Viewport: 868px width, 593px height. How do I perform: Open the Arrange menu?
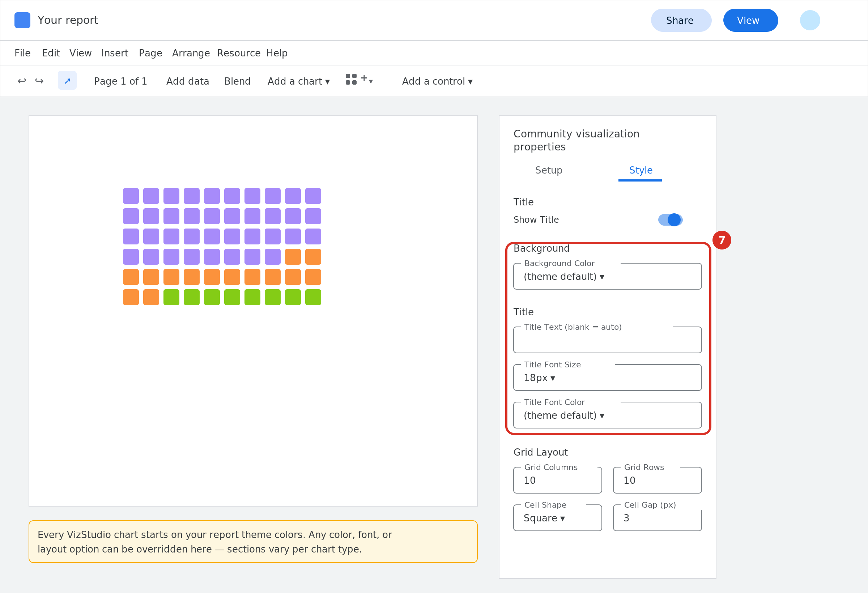pyautogui.click(x=191, y=53)
